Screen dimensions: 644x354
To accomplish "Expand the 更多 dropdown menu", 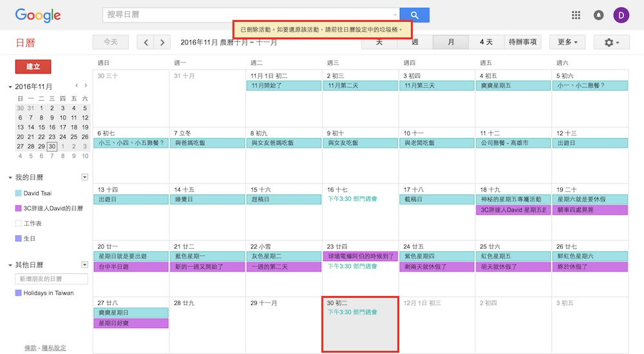I will pos(567,43).
